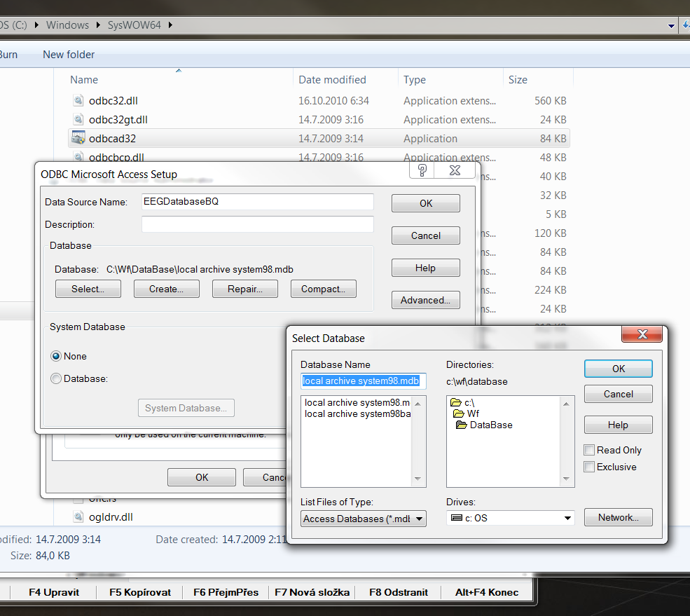
Task: Sort by the Size column header
Action: coord(518,80)
